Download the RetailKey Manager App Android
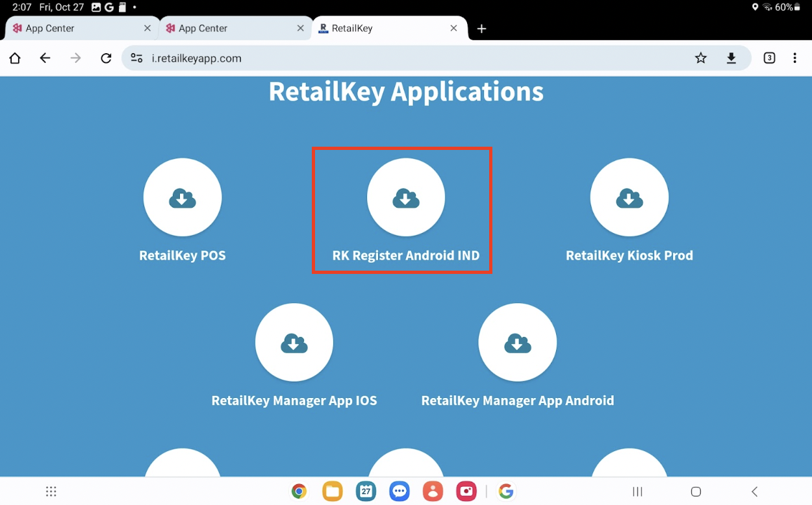 518,342
